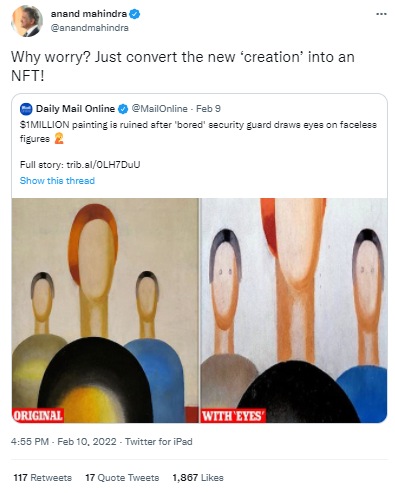The width and height of the screenshot is (395, 493).
Task: Click Daily Mail Online's verified badge
Action: pyautogui.click(x=123, y=109)
